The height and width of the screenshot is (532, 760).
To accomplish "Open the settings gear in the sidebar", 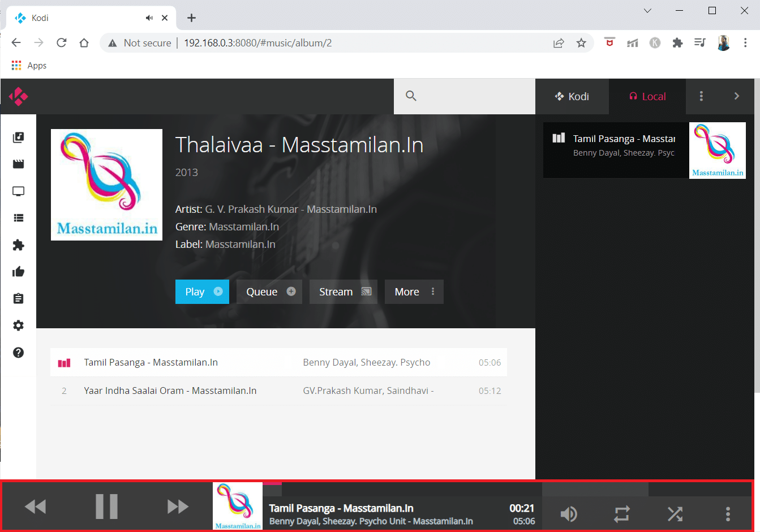I will point(18,325).
